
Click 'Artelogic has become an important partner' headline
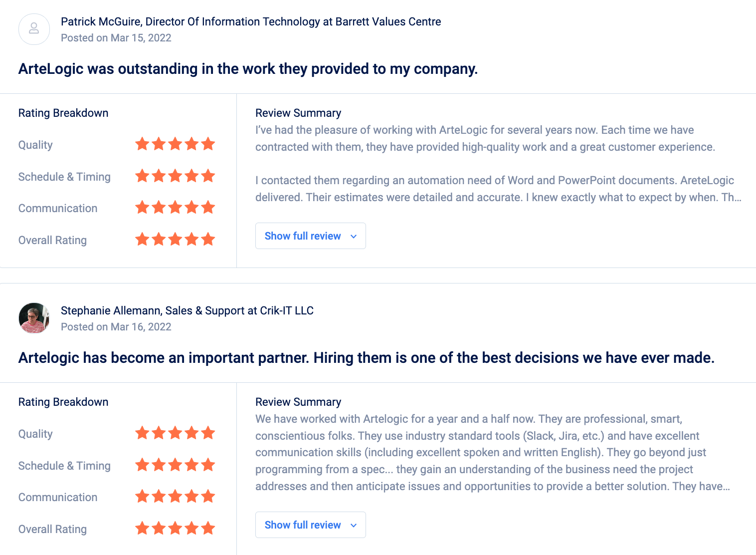click(366, 357)
